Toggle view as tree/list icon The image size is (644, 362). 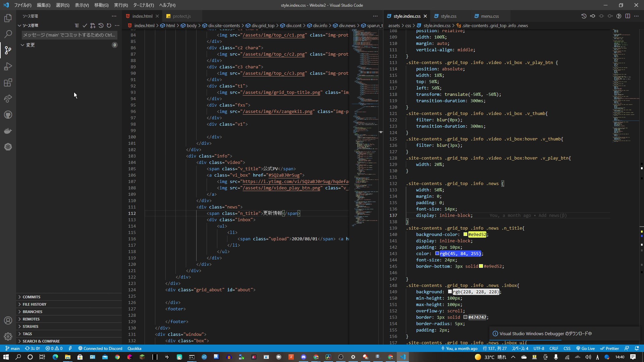point(77,25)
